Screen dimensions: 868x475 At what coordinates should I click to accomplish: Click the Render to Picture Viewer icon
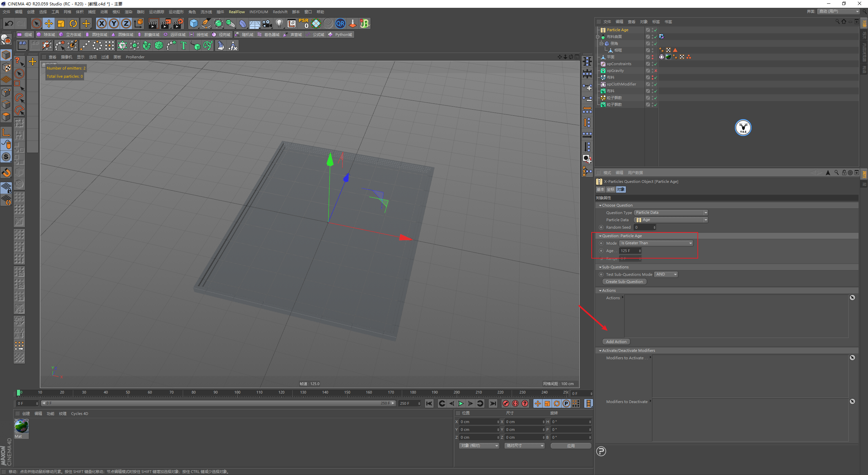pyautogui.click(x=166, y=23)
